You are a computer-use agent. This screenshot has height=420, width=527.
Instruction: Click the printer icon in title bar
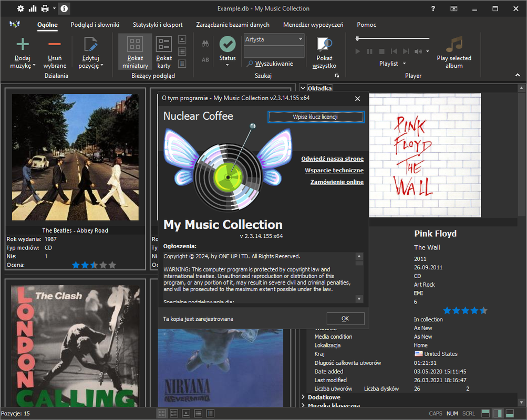point(45,9)
